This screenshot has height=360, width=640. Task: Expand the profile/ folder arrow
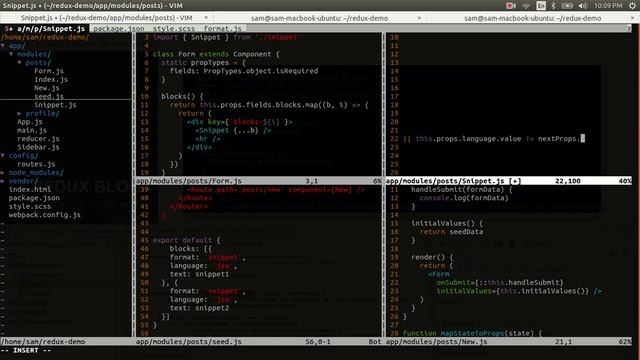click(20, 113)
